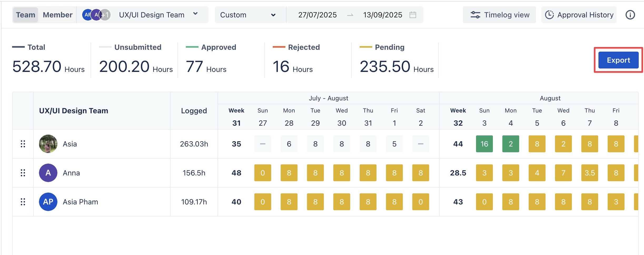Click the drag handle for Anna row

[x=23, y=173]
